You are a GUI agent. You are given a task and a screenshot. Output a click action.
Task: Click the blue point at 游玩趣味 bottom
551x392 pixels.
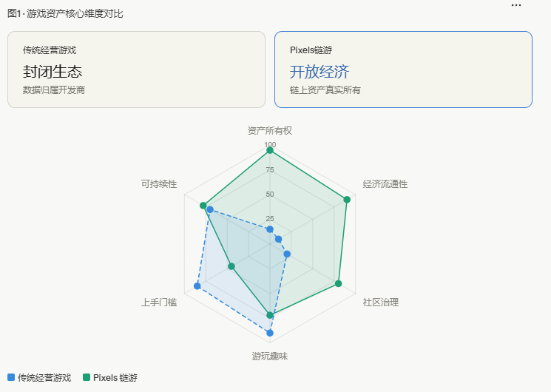coord(270,333)
